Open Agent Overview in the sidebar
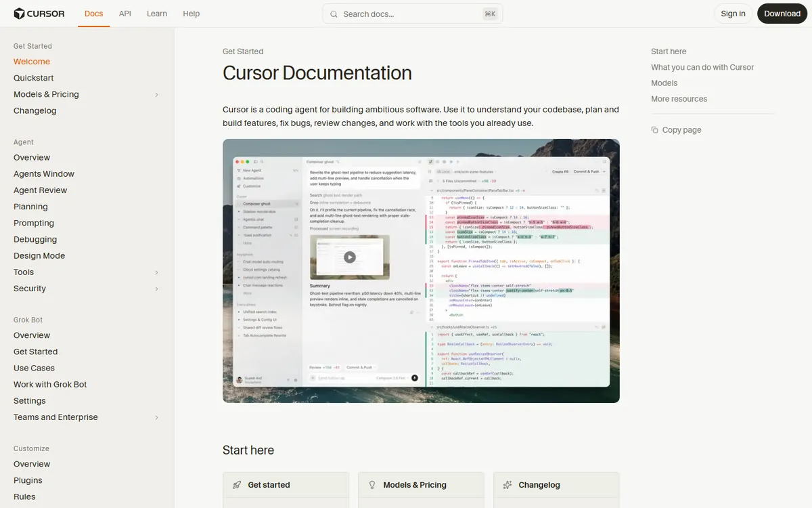Screen dimensions: 812x508 tap(32, 157)
